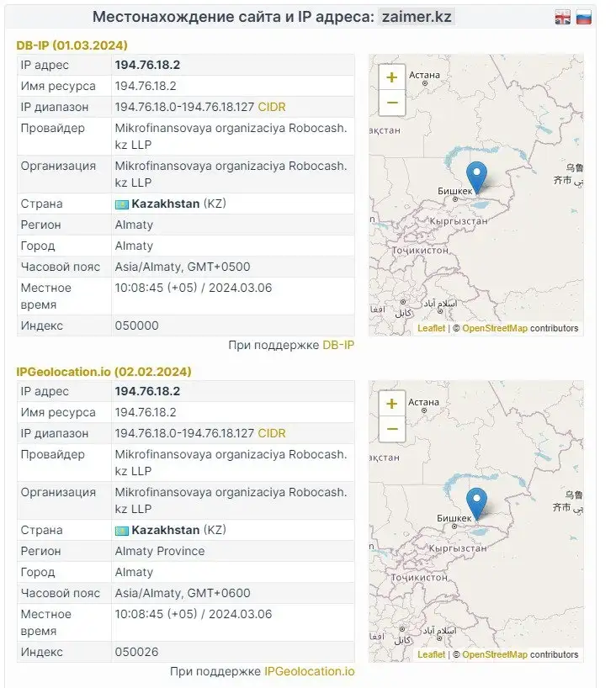
Task: Open CIDR link in DB-IP range row
Action: [272, 107]
